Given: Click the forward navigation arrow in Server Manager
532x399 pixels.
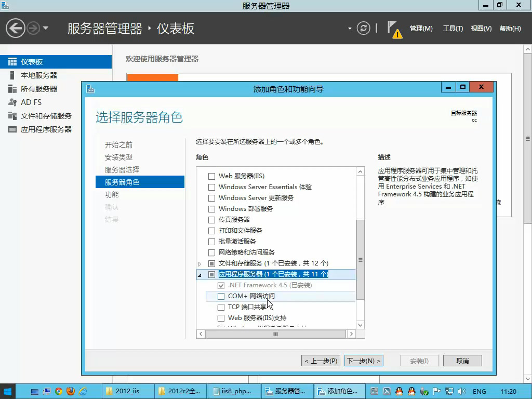Looking at the screenshot, I should 33,28.
